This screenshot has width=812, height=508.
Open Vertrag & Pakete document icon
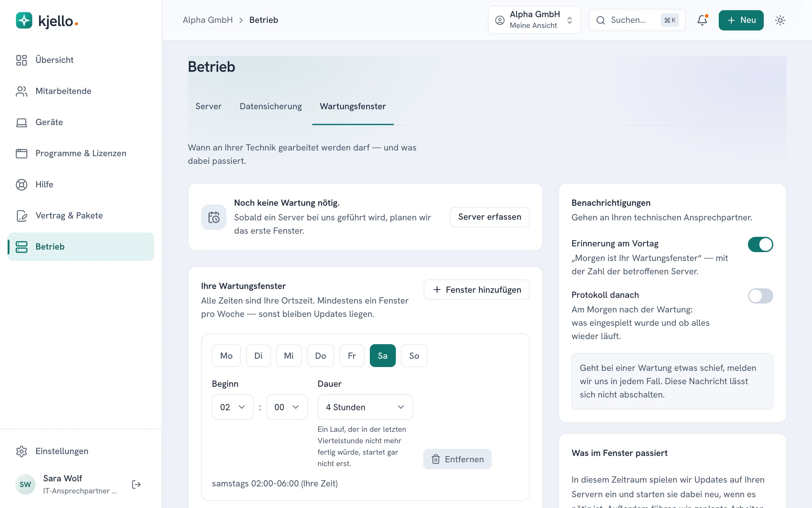[x=22, y=216]
